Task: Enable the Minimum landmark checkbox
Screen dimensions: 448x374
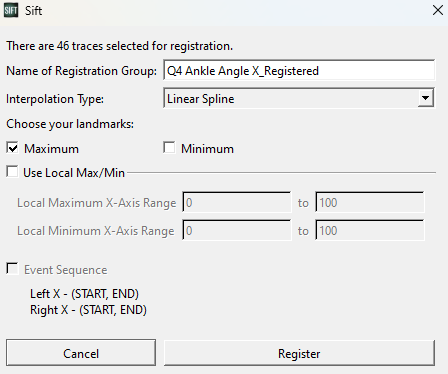Action: [169, 148]
